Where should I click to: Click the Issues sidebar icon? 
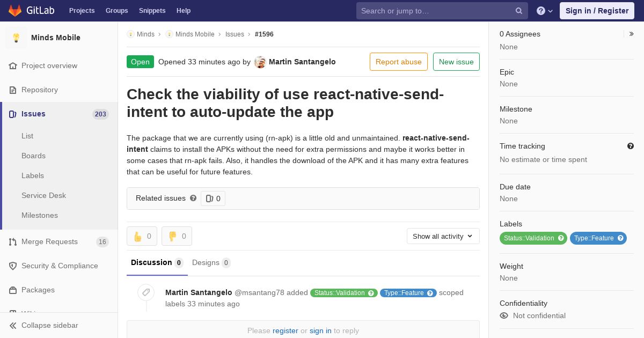pos(13,114)
